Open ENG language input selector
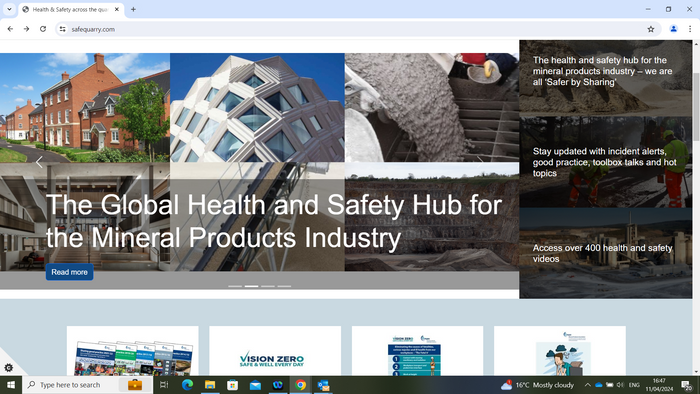 [x=634, y=385]
